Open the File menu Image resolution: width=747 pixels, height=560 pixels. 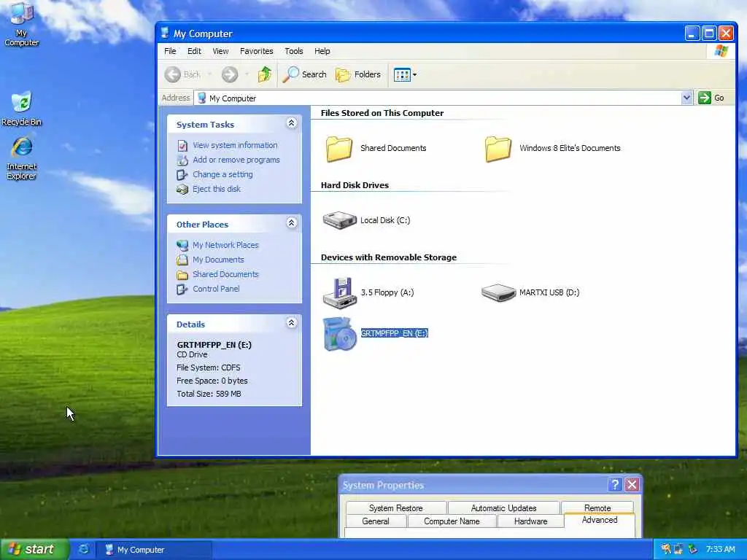click(x=170, y=51)
